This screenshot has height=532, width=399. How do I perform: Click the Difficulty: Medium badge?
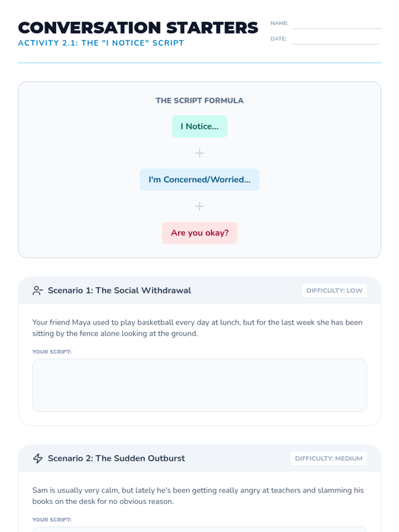click(x=329, y=459)
